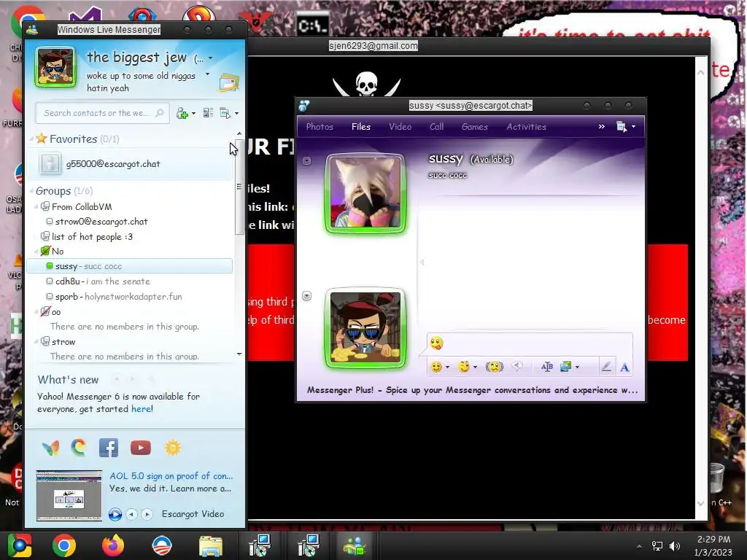Change the font with the A icon

click(624, 367)
